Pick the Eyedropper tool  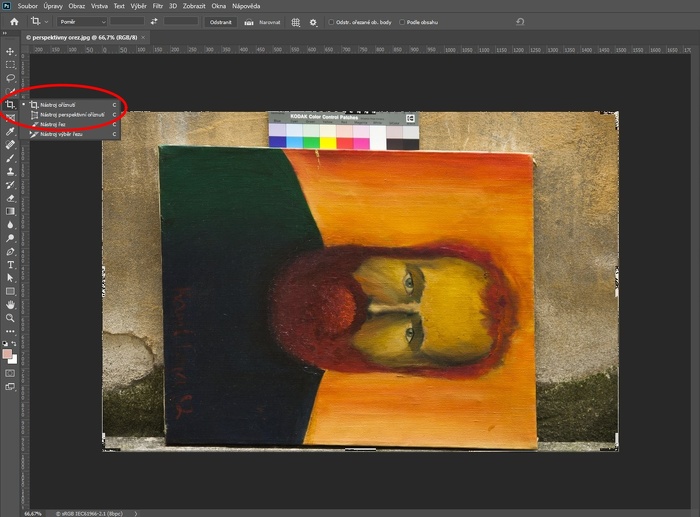coord(10,131)
